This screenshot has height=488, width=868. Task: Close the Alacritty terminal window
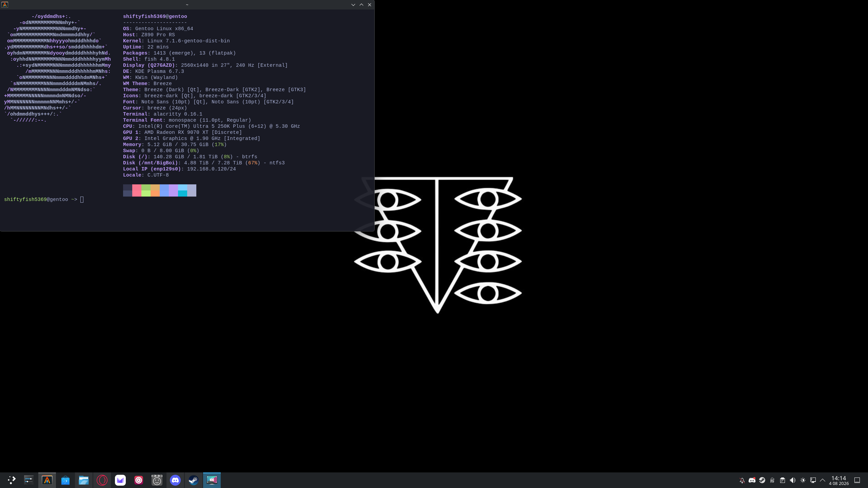pos(370,5)
